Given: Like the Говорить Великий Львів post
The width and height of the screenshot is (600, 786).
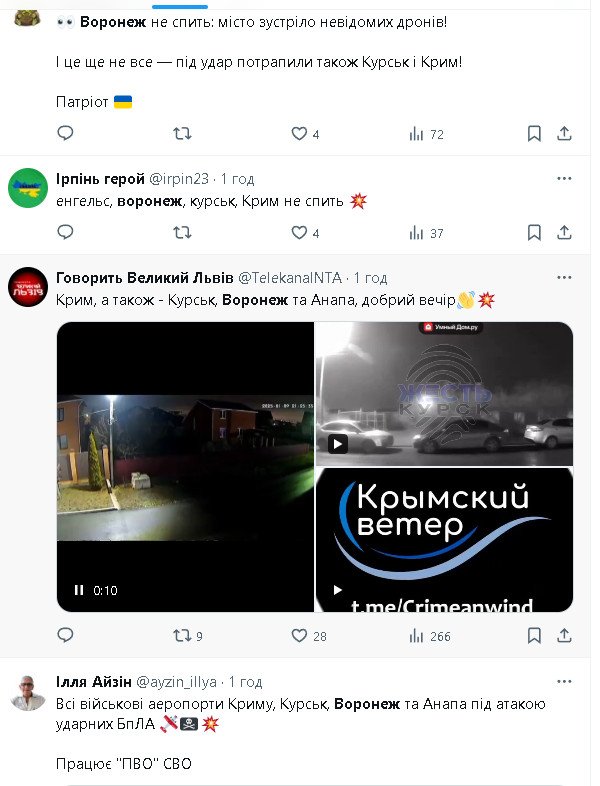Looking at the screenshot, I should 309,636.
